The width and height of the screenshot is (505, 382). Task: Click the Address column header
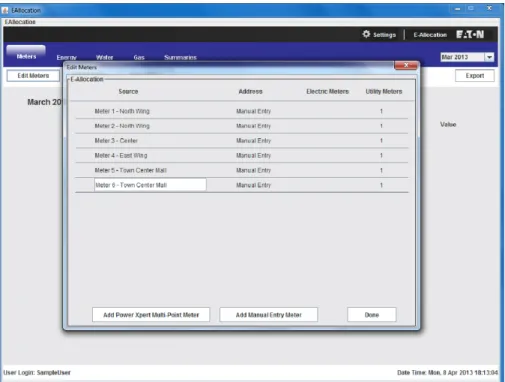[x=250, y=91]
